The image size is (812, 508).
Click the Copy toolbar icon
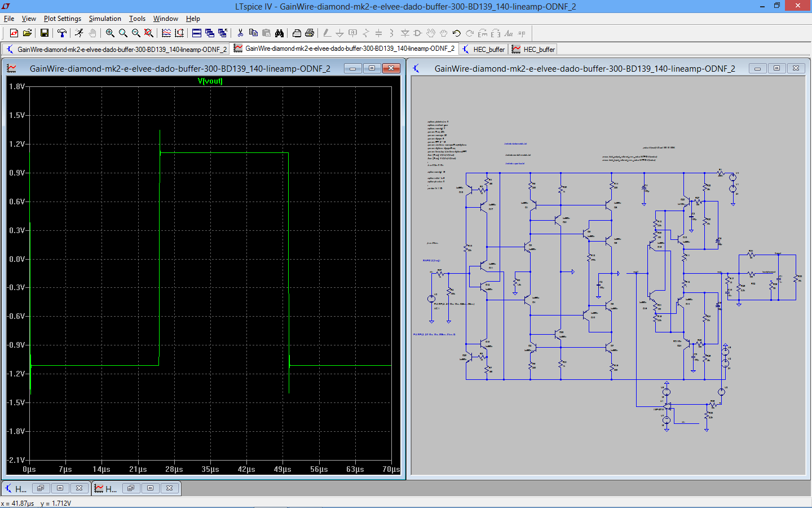pyautogui.click(x=253, y=33)
